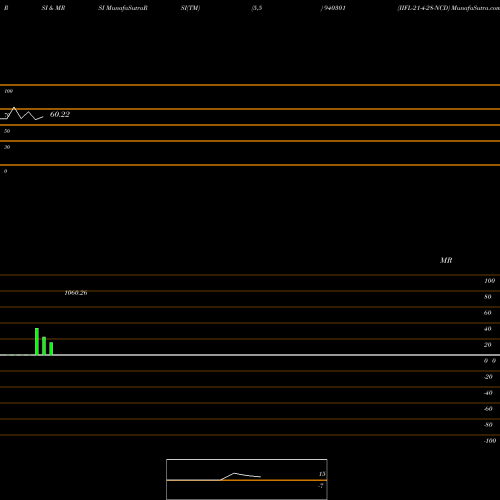Click the -60 label on MR right axis
Screen dimensions: 500x500
[x=488, y=409]
